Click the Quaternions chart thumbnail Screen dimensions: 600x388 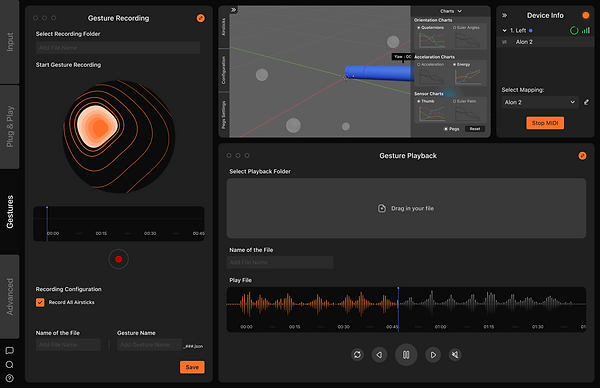point(432,40)
